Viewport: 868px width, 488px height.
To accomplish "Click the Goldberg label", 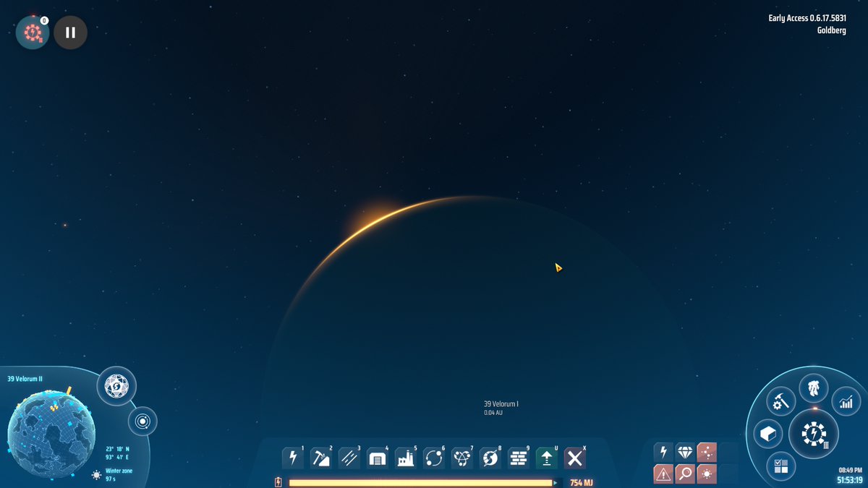I will click(832, 30).
